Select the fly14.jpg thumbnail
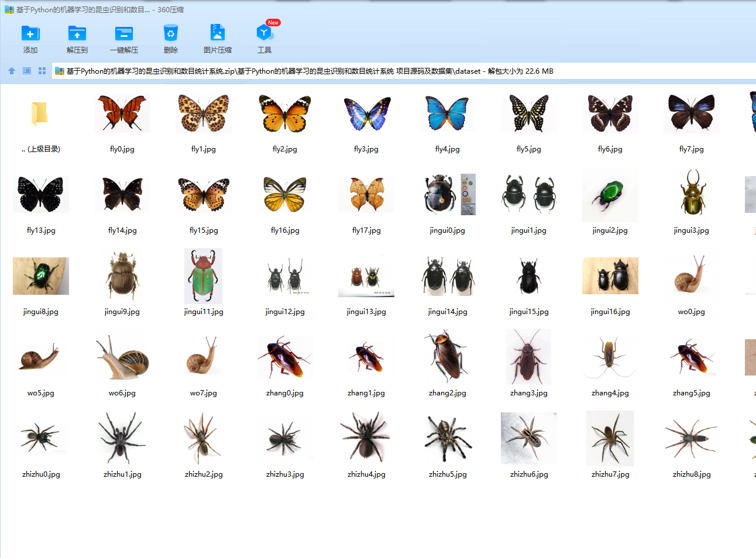Viewport: 756px width, 558px height. pos(122,194)
